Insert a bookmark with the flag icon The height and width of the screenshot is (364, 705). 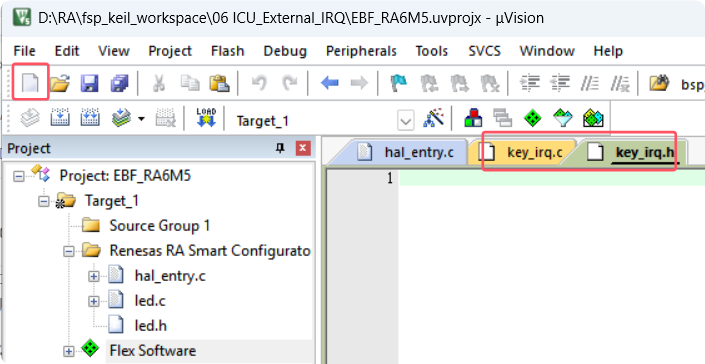398,83
